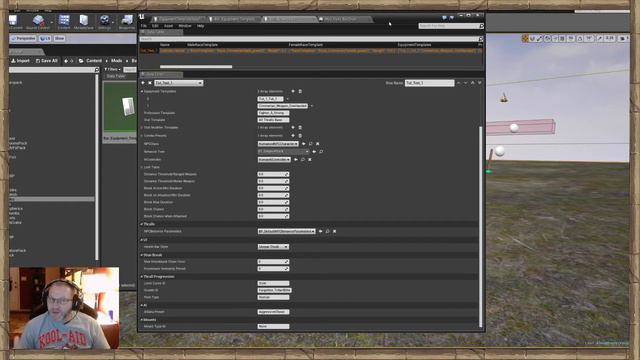Open the AI Controller dropdown
The height and width of the screenshot is (360, 640).
pyautogui.click(x=274, y=160)
